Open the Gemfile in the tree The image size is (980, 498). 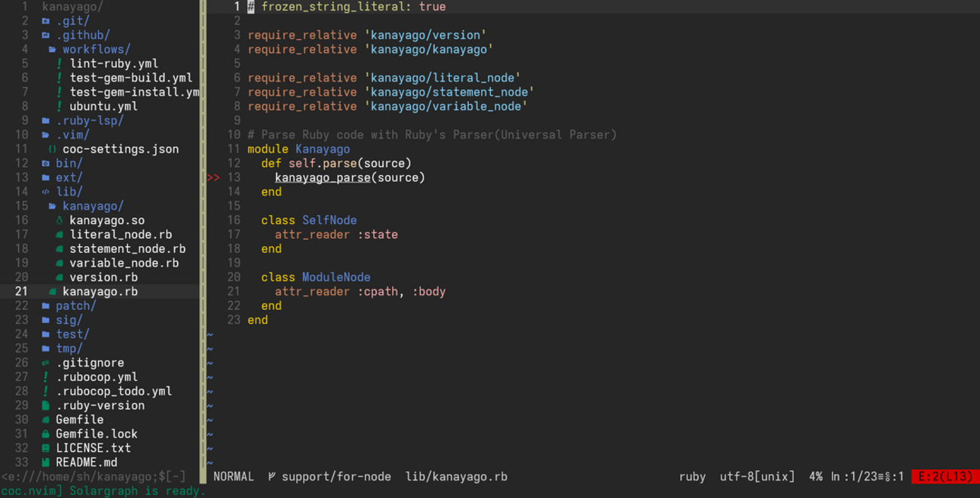79,420
